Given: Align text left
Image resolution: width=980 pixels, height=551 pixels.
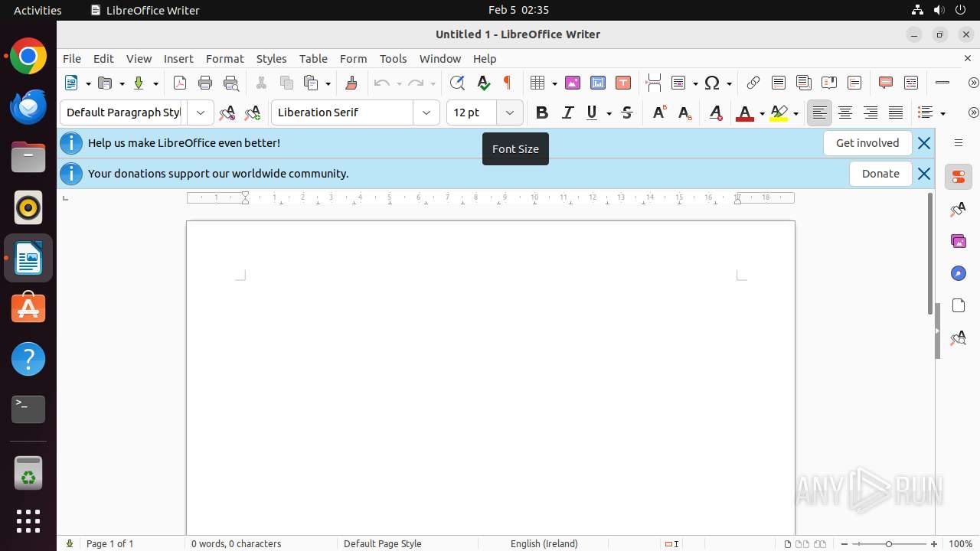Looking at the screenshot, I should pyautogui.click(x=819, y=112).
